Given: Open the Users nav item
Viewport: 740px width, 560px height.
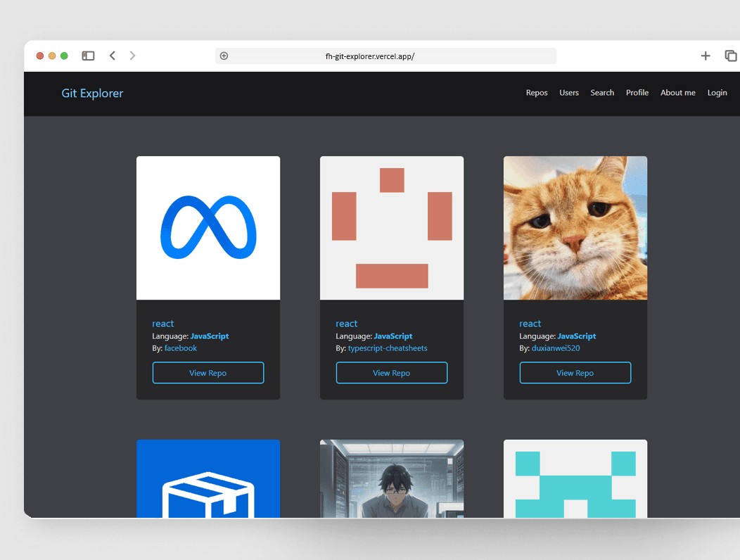Looking at the screenshot, I should [x=568, y=93].
